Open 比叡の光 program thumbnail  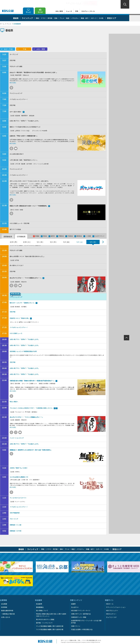pyautogui.click(x=91, y=143)
